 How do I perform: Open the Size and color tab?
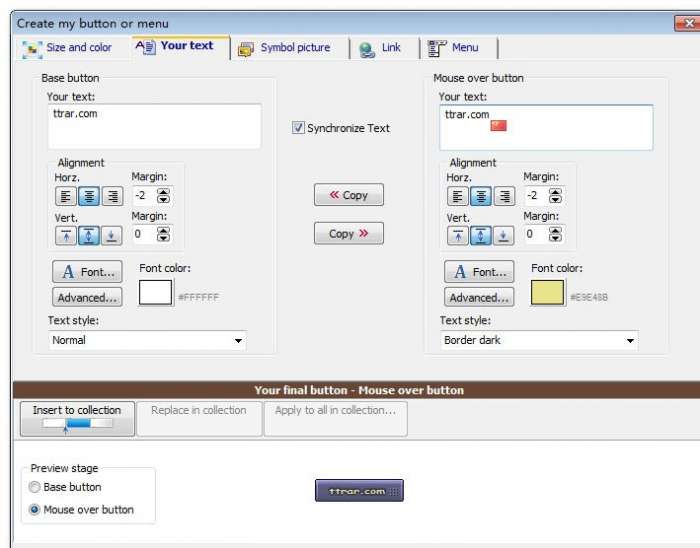[x=68, y=48]
